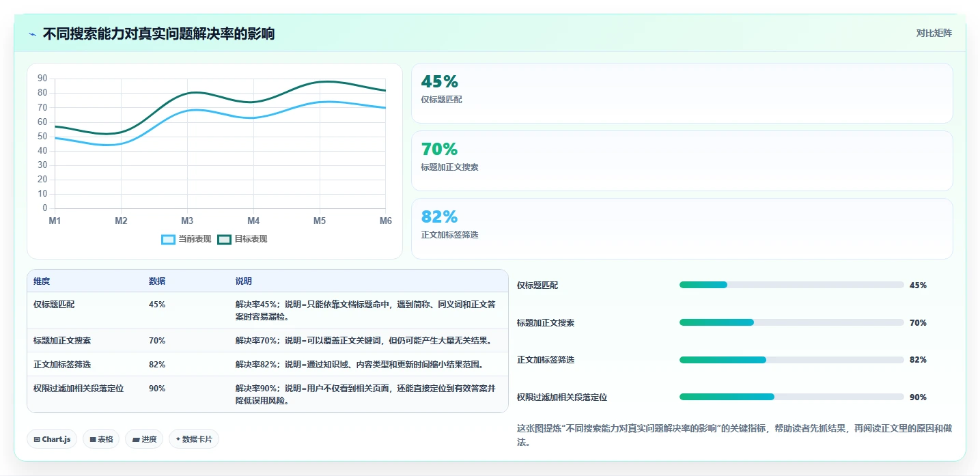
Task: Click the 70% 标题加正文搜索 data card
Action: coord(682,160)
